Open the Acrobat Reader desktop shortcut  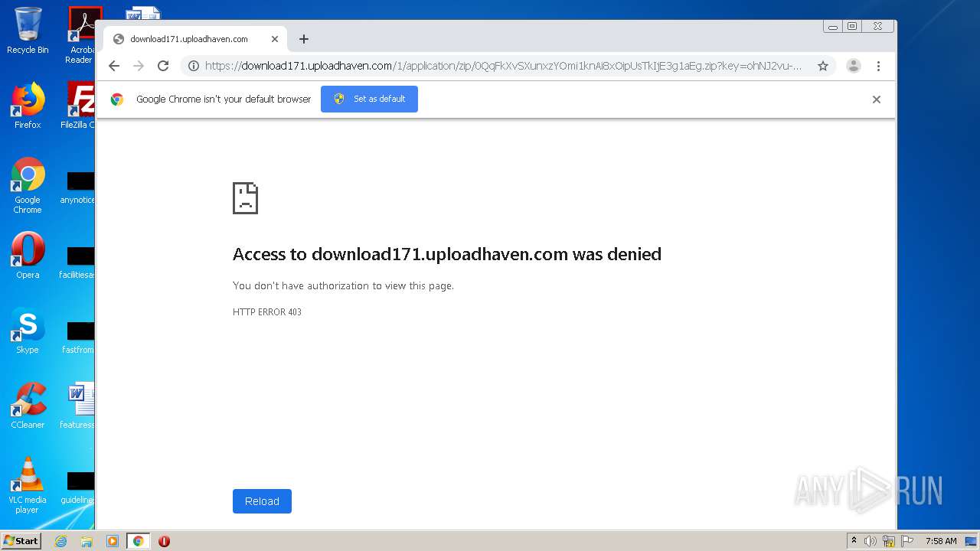click(82, 35)
